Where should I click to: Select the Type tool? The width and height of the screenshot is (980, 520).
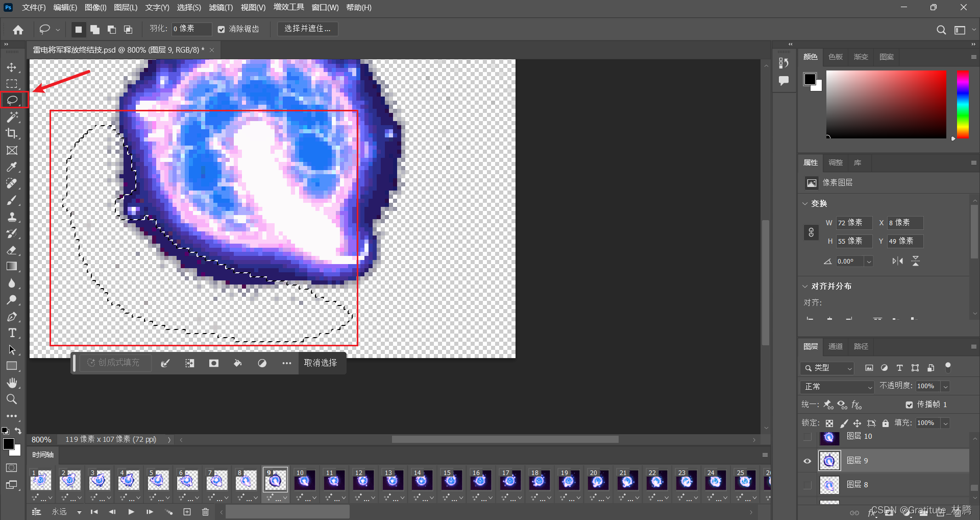pyautogui.click(x=12, y=333)
